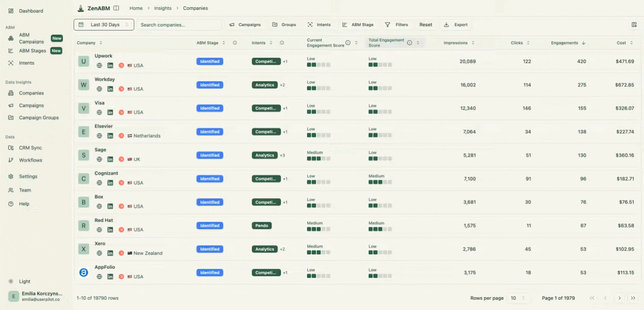644x310 pixels.
Task: Open the Filters funnel icon in the toolbar
Action: click(389, 24)
